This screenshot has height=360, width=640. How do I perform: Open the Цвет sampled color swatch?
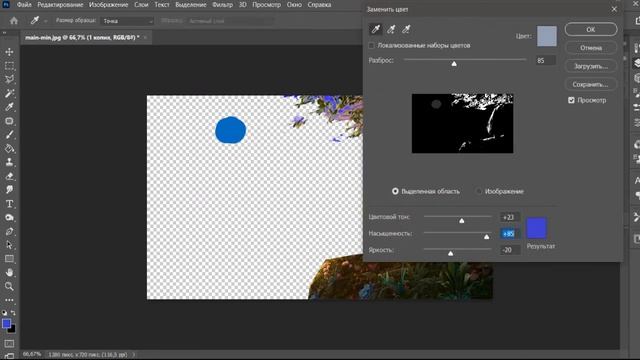547,36
